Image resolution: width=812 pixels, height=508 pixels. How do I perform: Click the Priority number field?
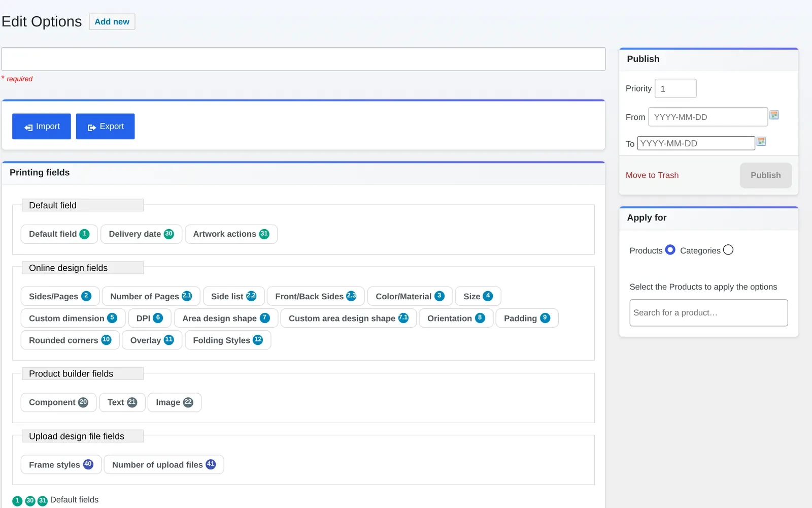pyautogui.click(x=675, y=88)
